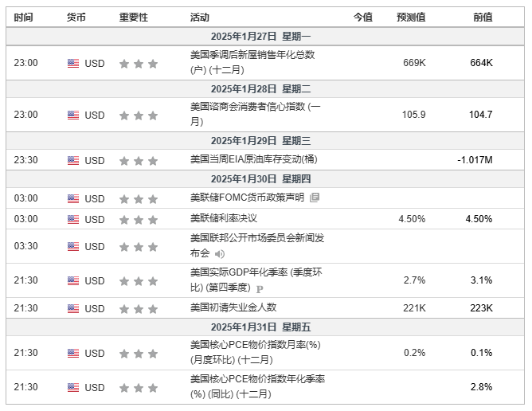Viewport: 532px width, 411px height.
Task: Click speaker icon next to 新闻发布会 event
Action: (220, 254)
